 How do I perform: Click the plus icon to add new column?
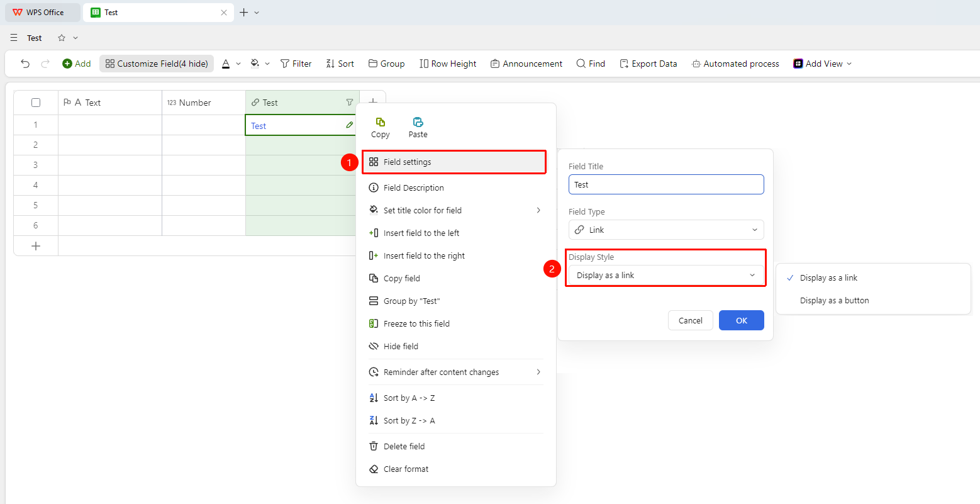click(x=372, y=102)
